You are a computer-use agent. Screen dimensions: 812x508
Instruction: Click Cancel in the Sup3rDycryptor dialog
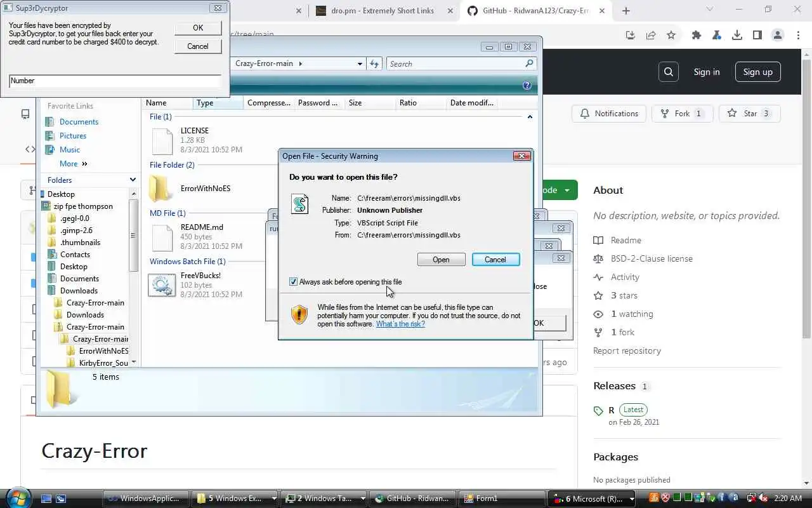tap(198, 46)
